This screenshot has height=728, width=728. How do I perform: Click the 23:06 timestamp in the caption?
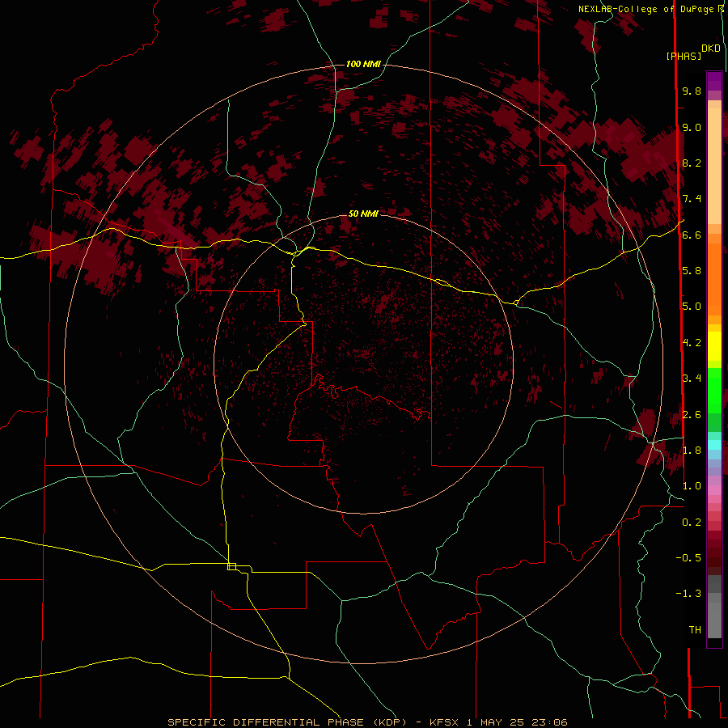tap(550, 722)
